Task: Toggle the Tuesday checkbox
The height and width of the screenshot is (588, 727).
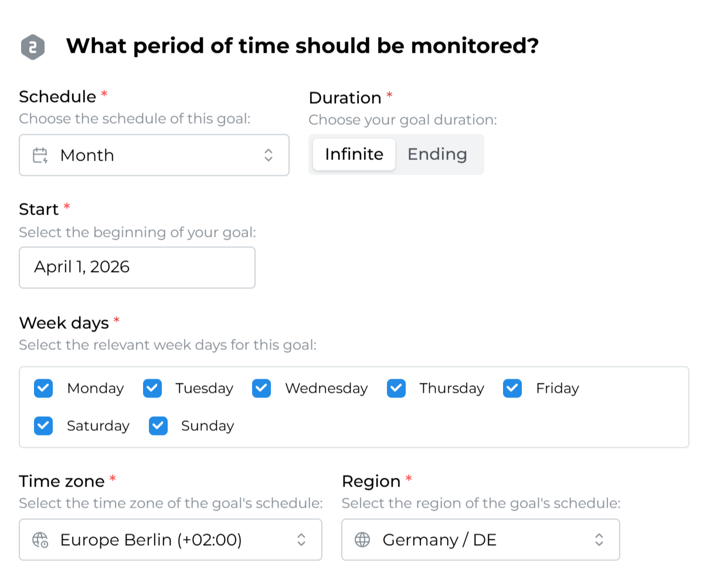Action: [x=152, y=388]
